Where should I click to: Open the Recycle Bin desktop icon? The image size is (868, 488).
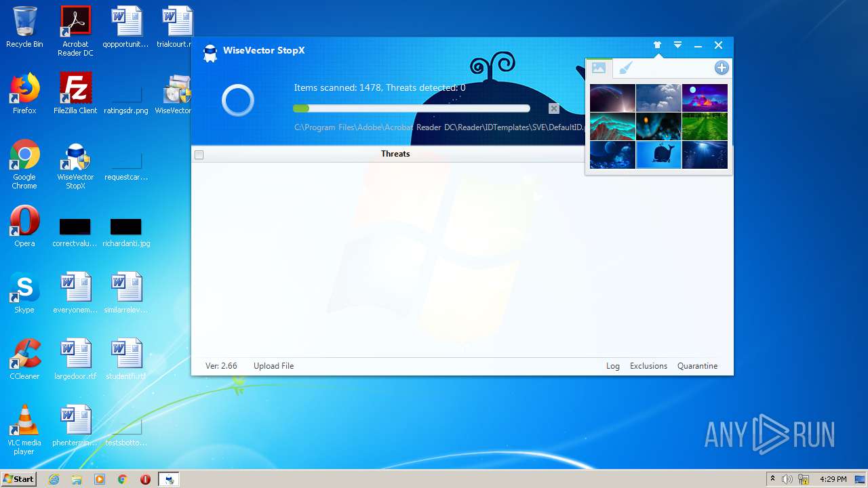click(24, 27)
